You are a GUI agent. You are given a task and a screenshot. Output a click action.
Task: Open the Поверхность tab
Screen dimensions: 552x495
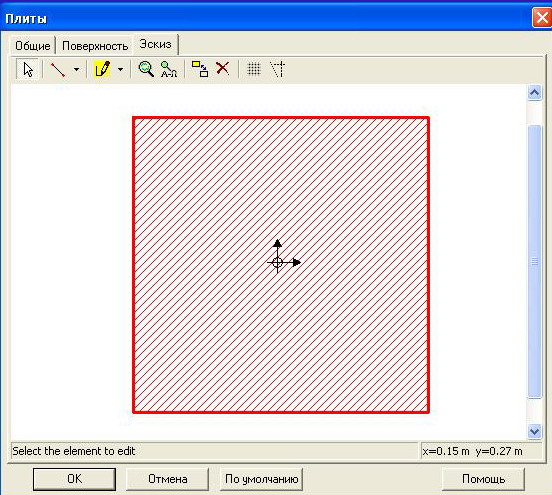click(95, 46)
